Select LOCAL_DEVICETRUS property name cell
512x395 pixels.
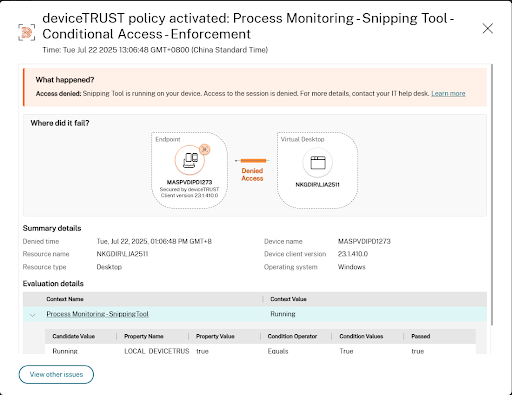157,351
